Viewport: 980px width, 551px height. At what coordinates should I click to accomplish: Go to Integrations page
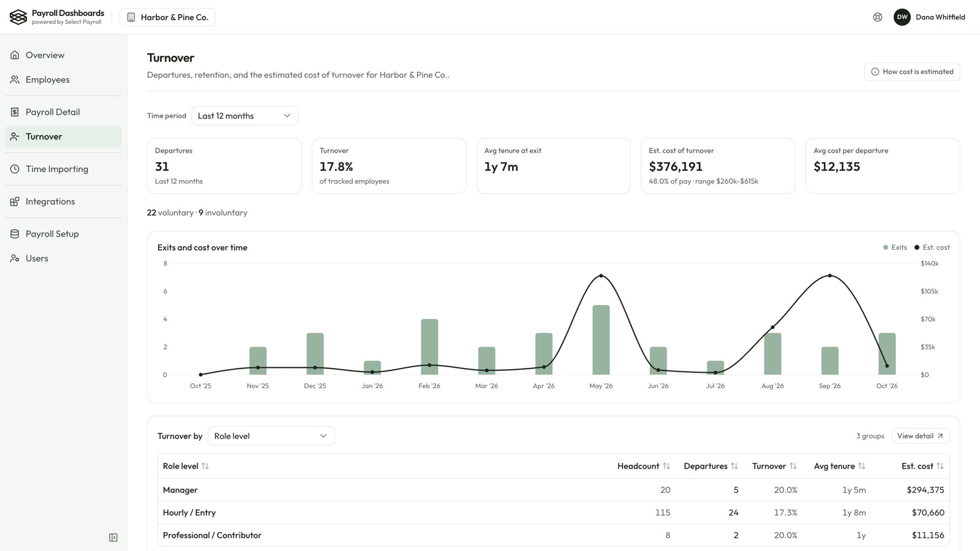(x=64, y=201)
